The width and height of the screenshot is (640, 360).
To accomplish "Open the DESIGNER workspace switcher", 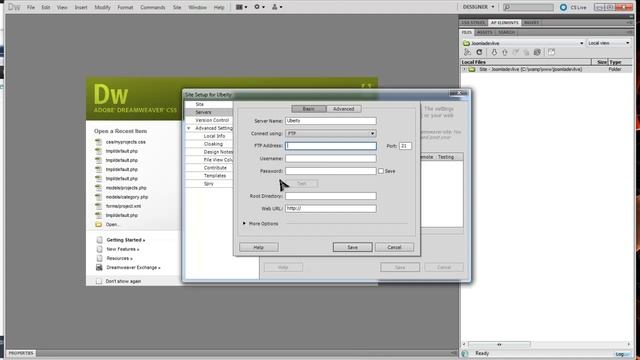I will 478,7.
